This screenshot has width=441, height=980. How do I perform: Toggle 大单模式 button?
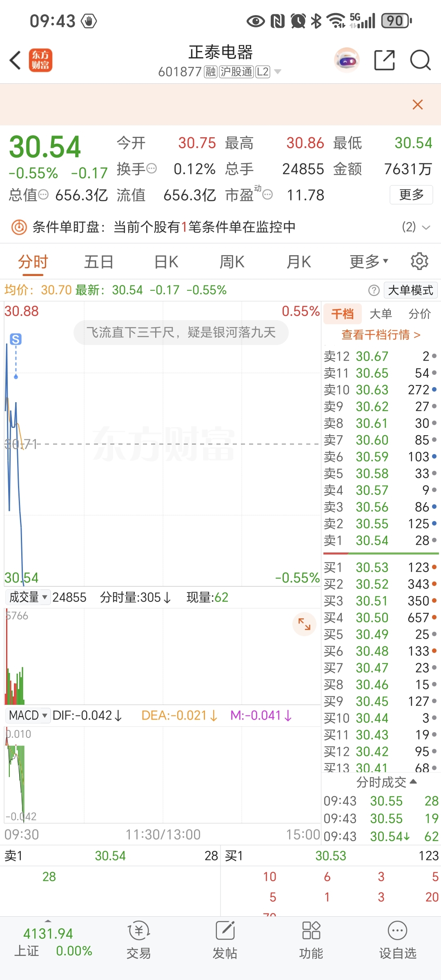pos(411,290)
